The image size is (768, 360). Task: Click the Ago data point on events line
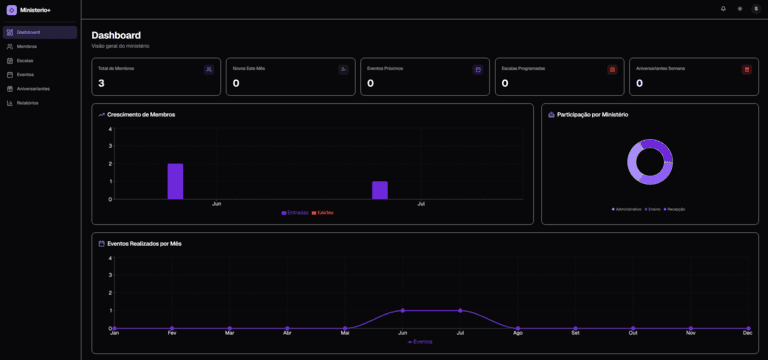(518, 328)
